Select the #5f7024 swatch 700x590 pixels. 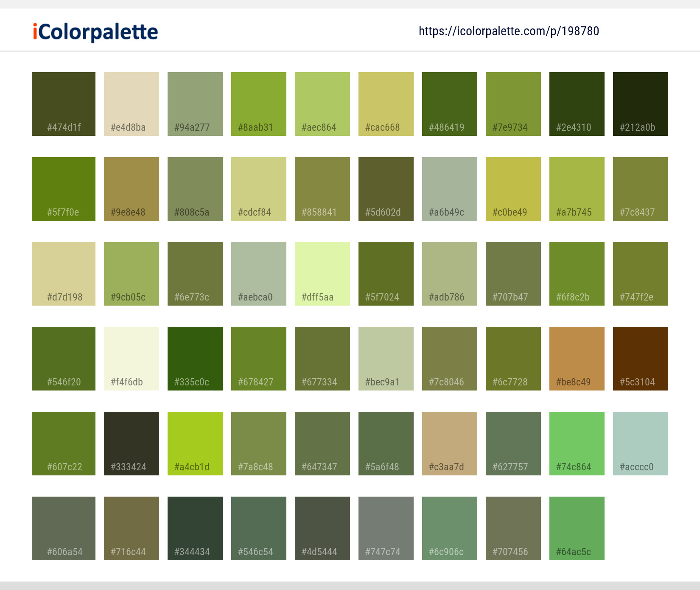(386, 274)
